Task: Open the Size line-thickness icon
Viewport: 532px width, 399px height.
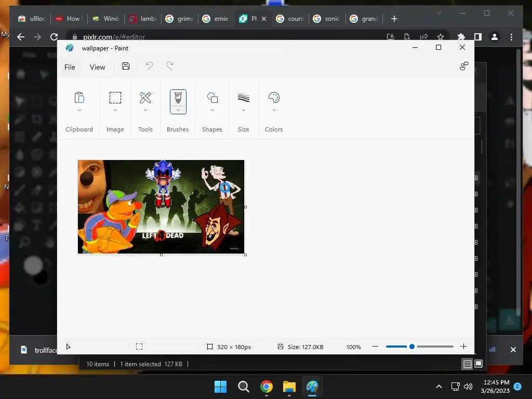Action: (243, 98)
